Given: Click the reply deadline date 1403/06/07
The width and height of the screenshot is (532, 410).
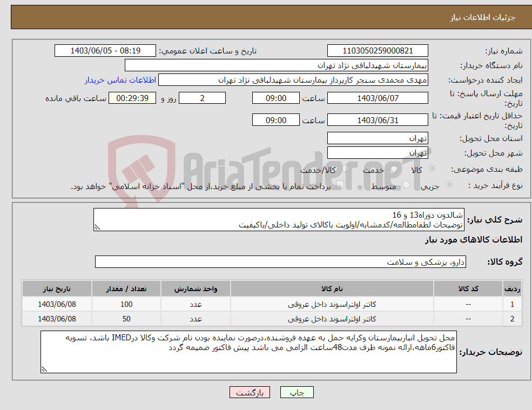Looking at the screenshot, I should [x=378, y=98].
